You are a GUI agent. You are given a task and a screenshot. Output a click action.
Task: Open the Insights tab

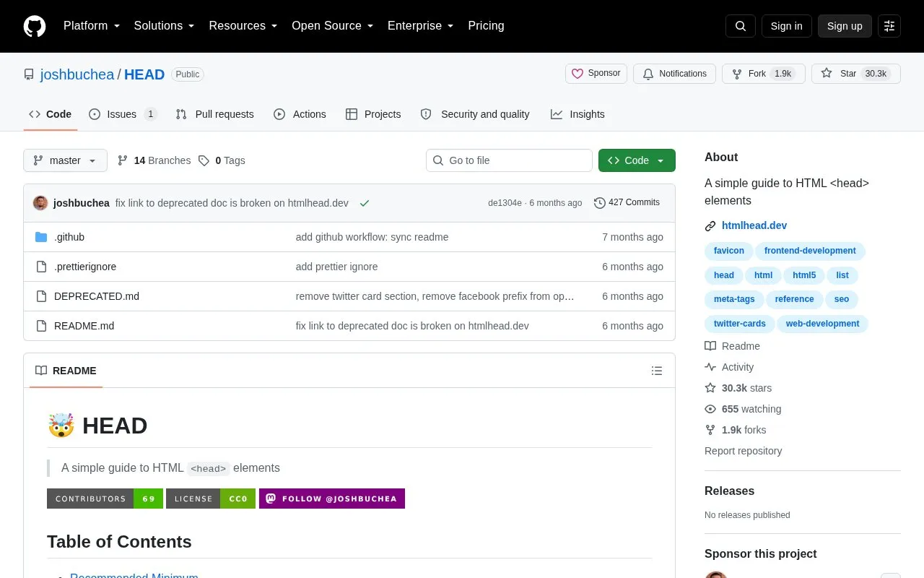[x=577, y=114]
